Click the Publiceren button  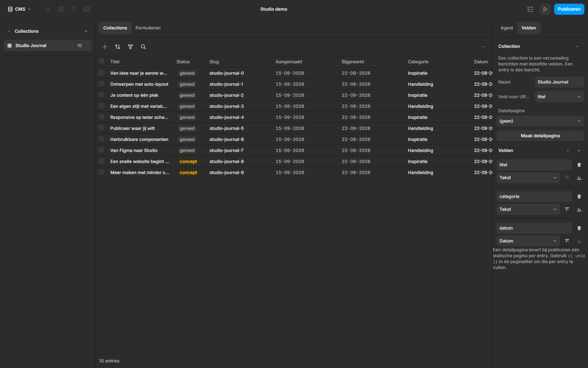tap(569, 9)
